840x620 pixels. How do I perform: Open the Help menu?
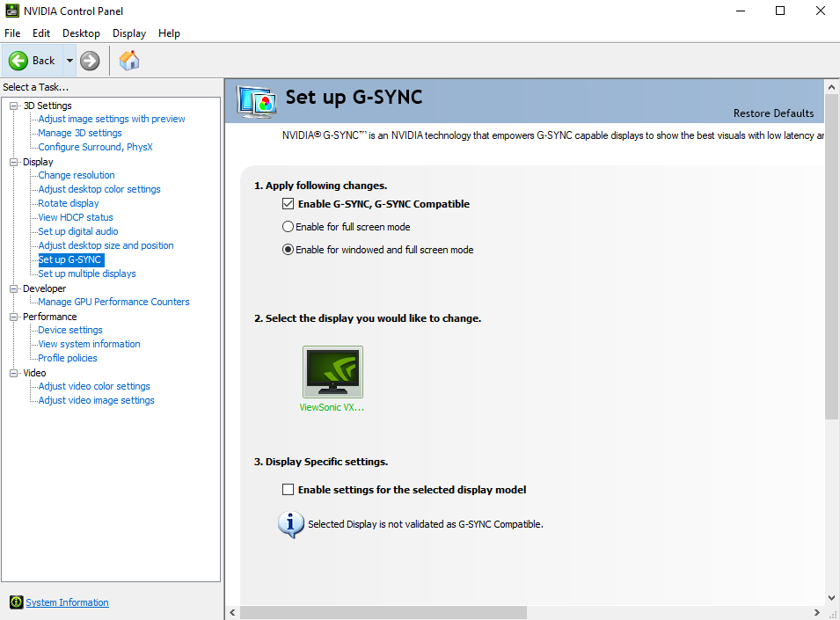(x=169, y=33)
